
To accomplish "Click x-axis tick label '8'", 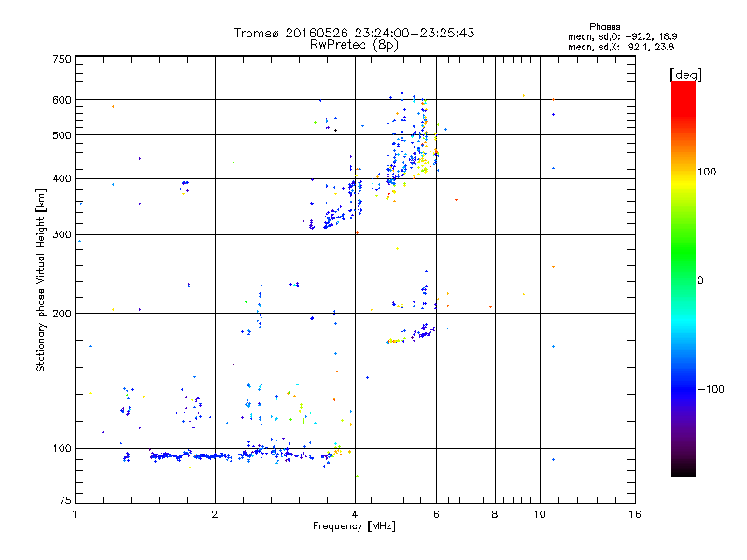I will (495, 514).
